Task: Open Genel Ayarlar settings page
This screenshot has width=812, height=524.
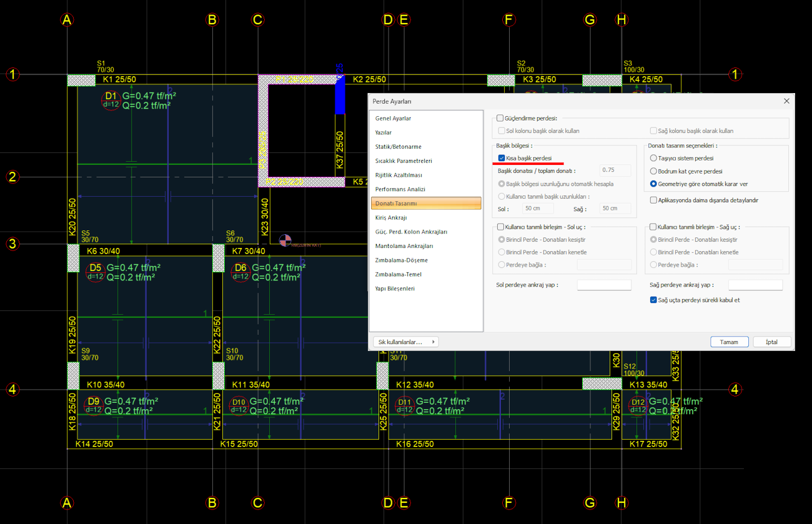Action: coord(393,118)
